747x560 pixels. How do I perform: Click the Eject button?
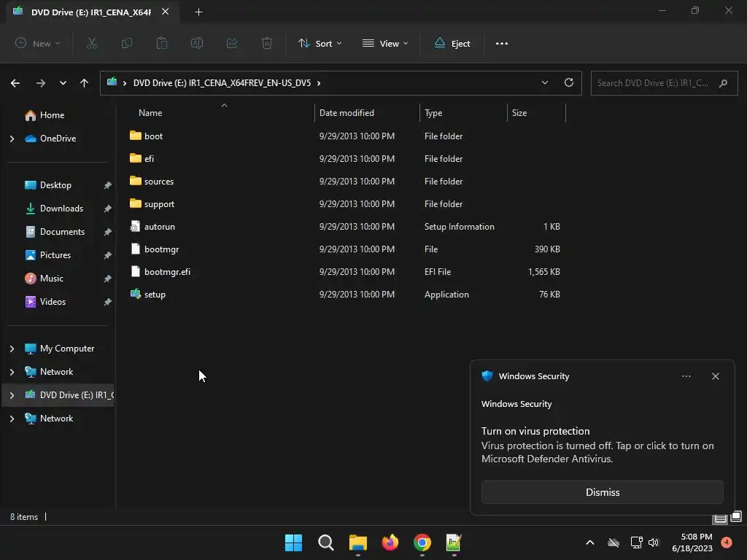[x=452, y=43]
